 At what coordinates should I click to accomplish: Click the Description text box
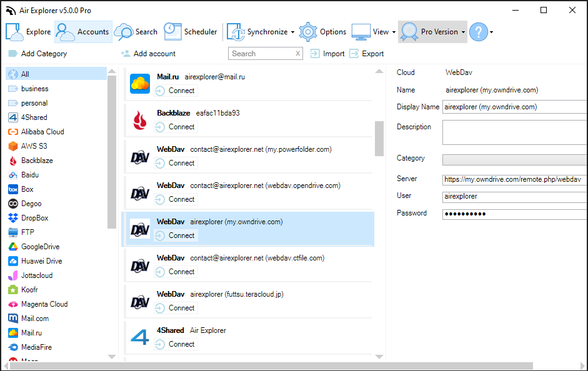pyautogui.click(x=515, y=132)
